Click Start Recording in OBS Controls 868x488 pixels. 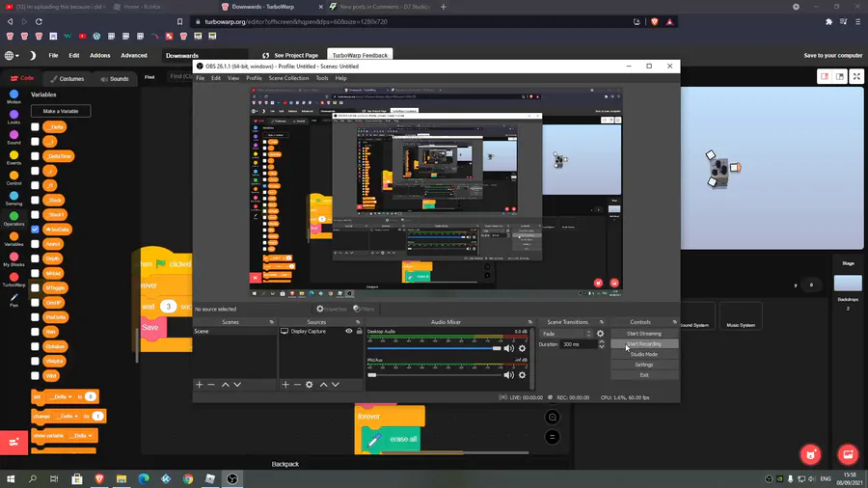(644, 343)
